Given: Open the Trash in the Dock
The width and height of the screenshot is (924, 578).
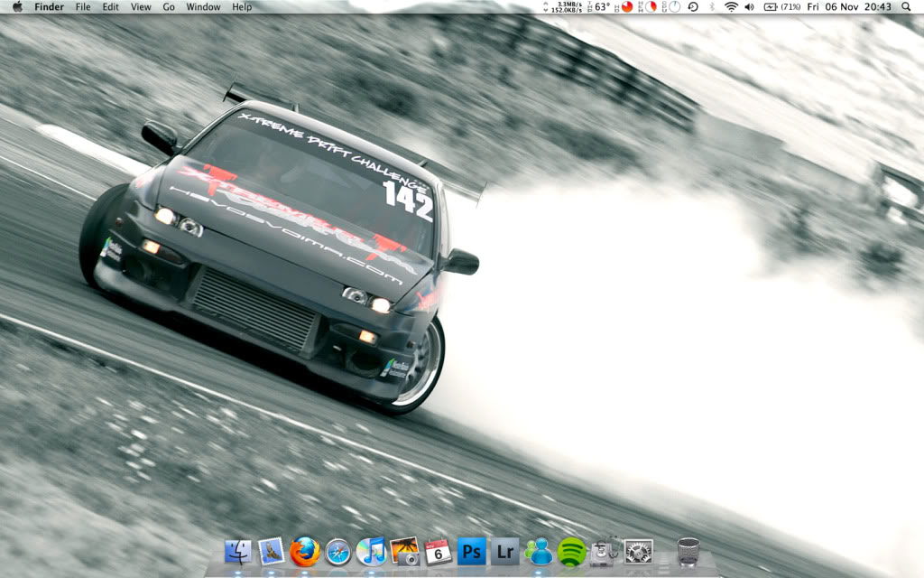Looking at the screenshot, I should (688, 552).
